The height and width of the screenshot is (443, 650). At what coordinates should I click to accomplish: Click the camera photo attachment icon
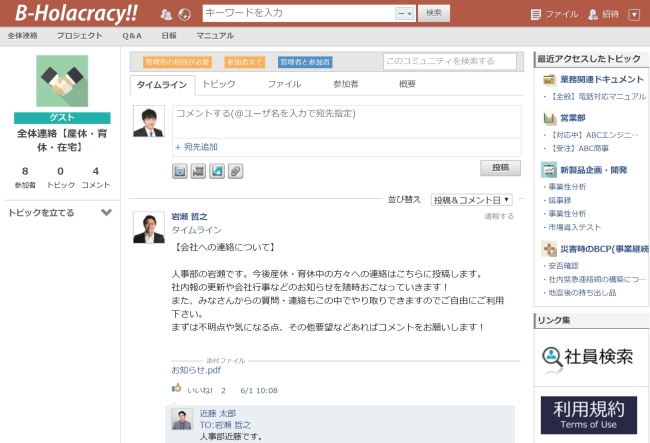180,171
